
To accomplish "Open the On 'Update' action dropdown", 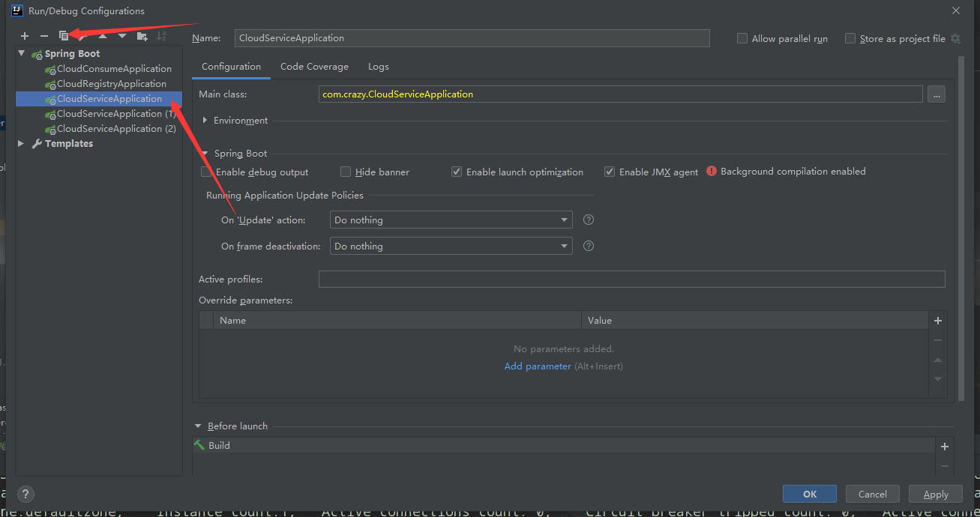I will (x=451, y=220).
